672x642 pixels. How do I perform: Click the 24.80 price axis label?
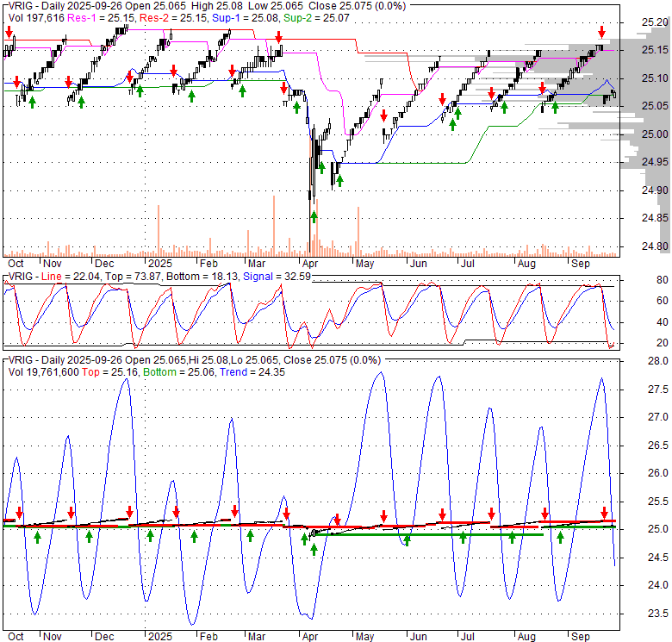(x=655, y=246)
